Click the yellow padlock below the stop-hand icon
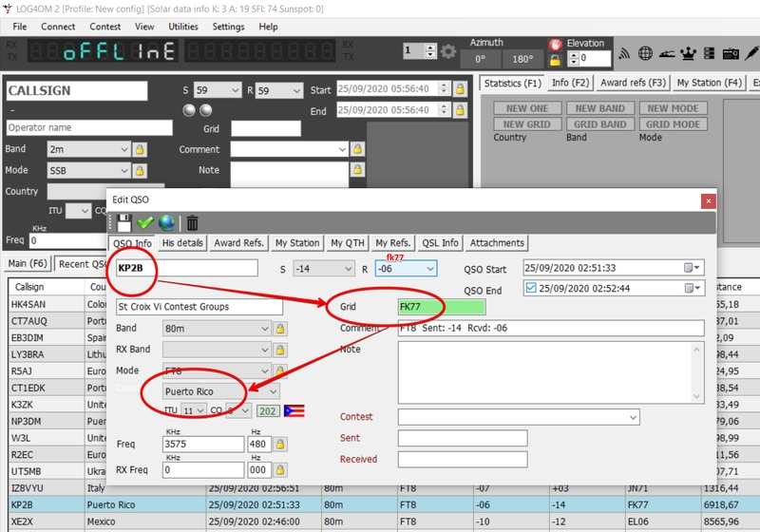Viewport: 760px width, 532px height. 555,60
